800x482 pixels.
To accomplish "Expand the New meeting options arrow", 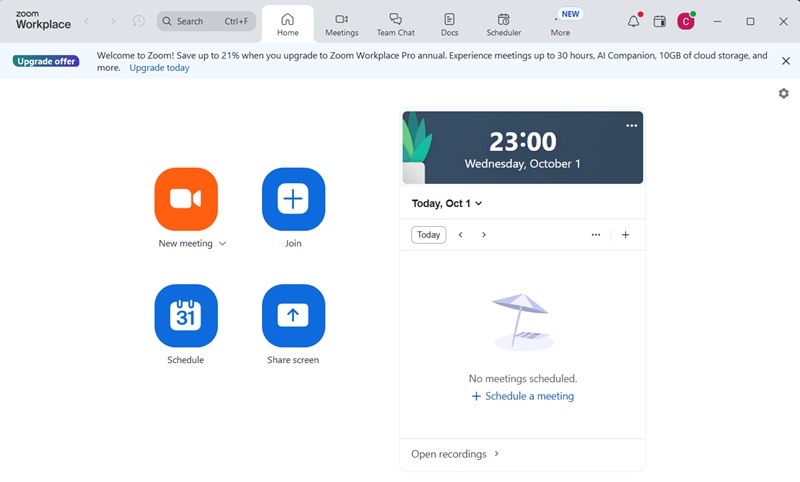I will pyautogui.click(x=222, y=244).
